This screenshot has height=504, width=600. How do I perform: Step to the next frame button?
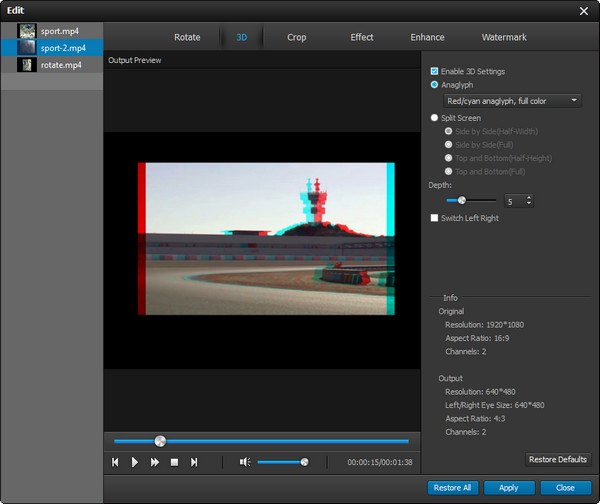tap(194, 462)
